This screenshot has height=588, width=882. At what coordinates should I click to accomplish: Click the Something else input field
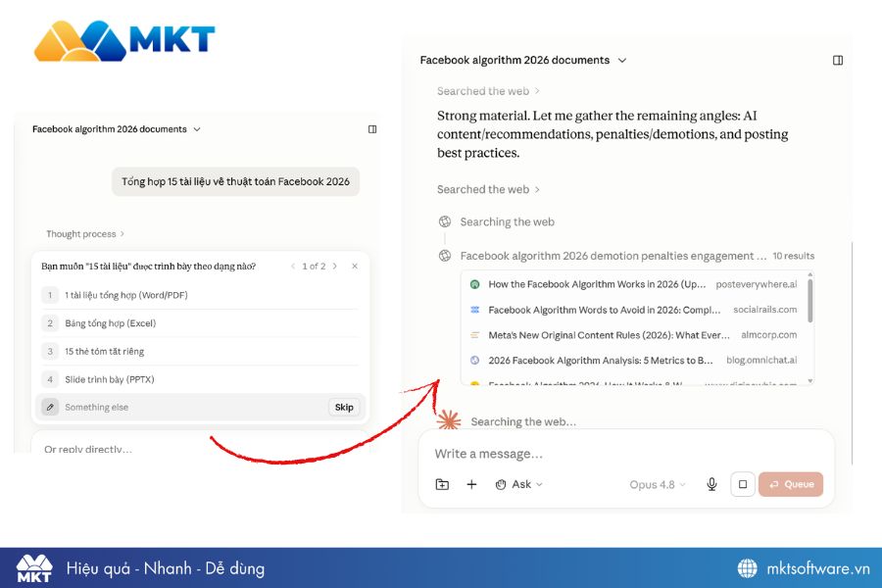[x=192, y=407]
